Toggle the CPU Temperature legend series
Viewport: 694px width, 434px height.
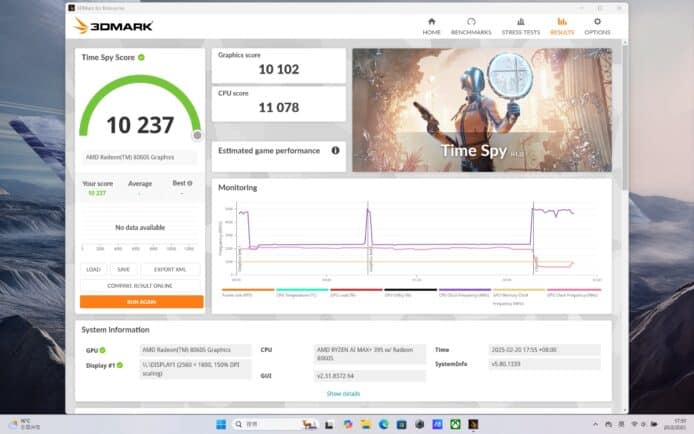pos(294,293)
